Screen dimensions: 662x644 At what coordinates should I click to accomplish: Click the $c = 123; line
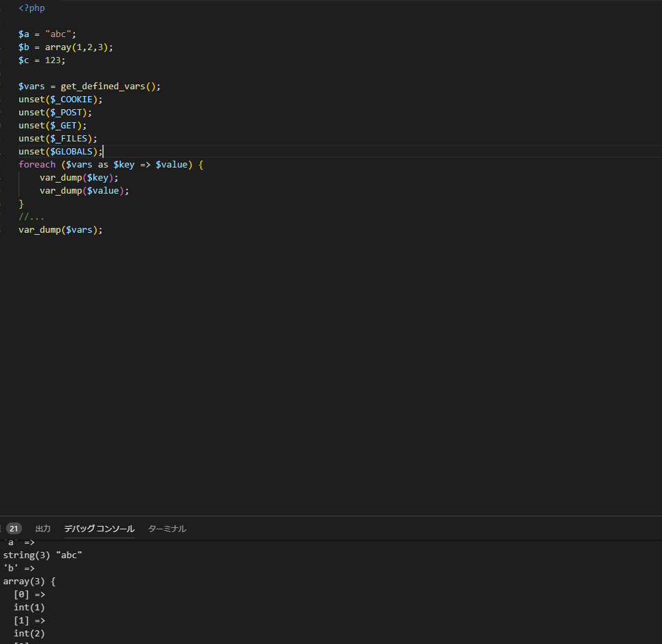[42, 60]
